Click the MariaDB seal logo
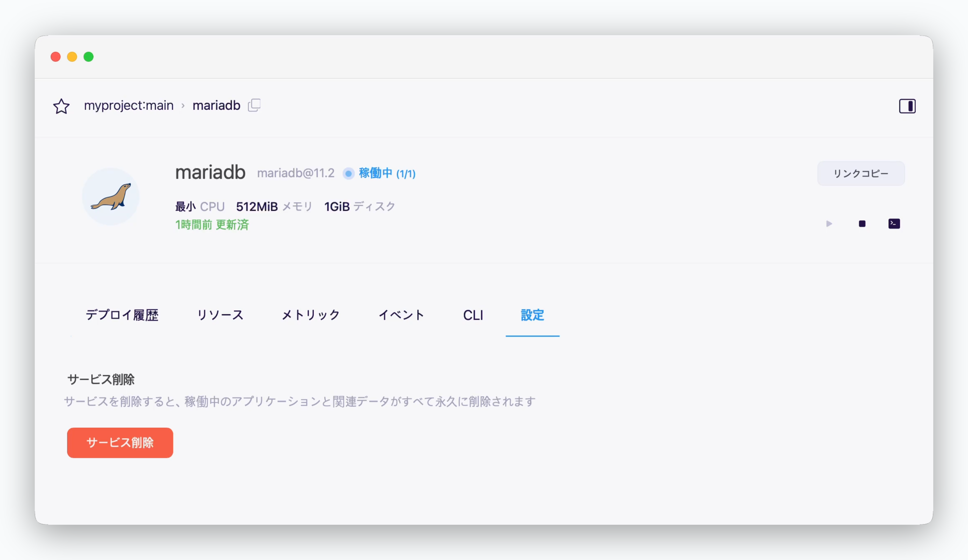 [x=111, y=196]
